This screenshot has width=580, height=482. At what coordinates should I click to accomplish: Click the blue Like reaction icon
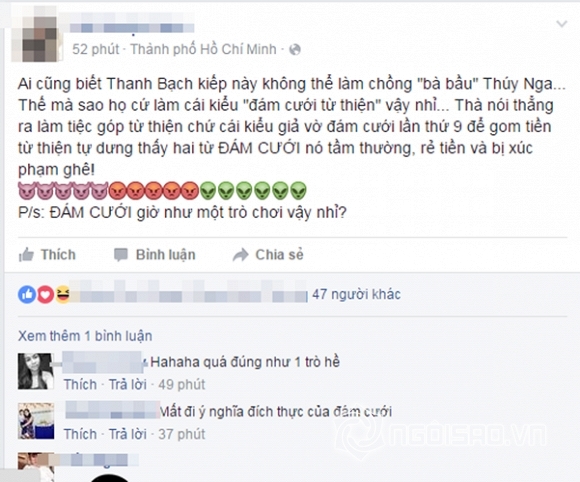[x=27, y=295]
